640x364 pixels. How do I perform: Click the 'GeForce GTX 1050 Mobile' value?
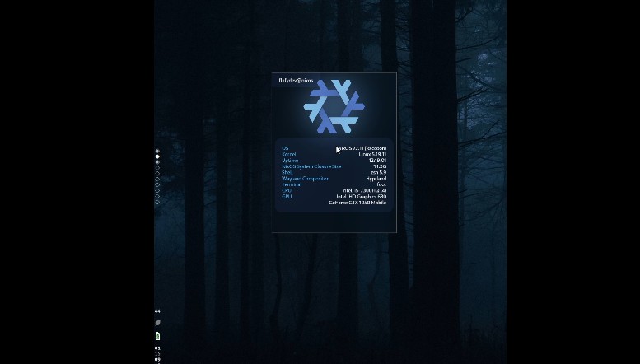[x=357, y=203]
